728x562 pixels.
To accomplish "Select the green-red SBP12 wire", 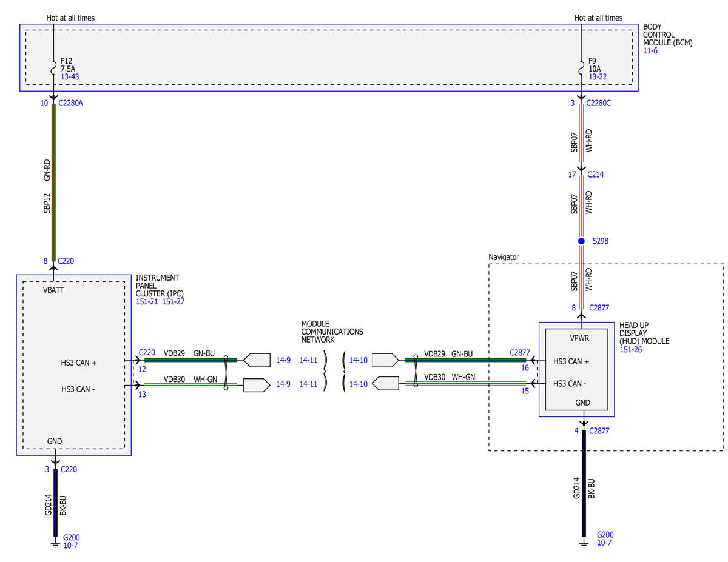I will point(53,182).
